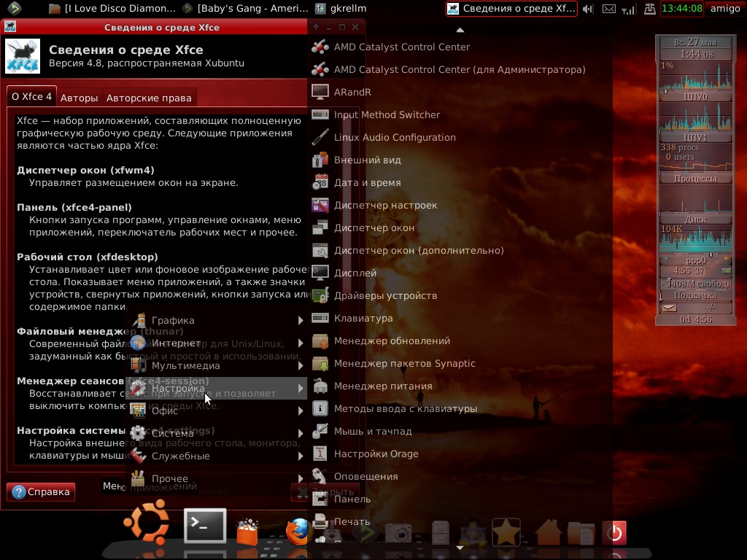
Task: Open Внешний вид appearance settings
Action: coord(460,160)
